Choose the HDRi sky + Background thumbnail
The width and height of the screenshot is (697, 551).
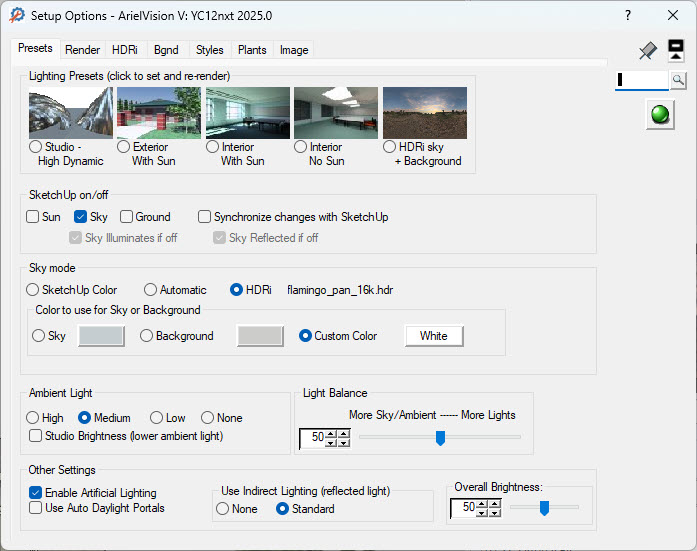click(x=425, y=113)
